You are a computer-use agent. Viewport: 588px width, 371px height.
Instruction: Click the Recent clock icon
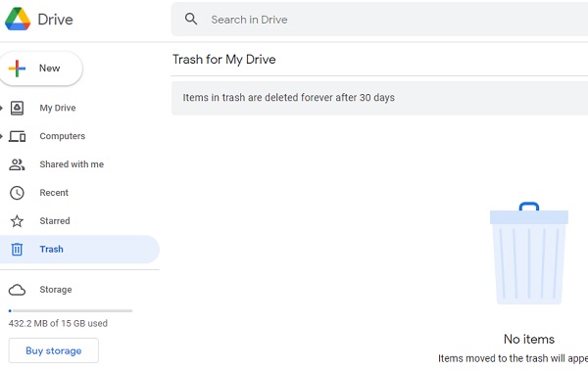[x=17, y=193]
